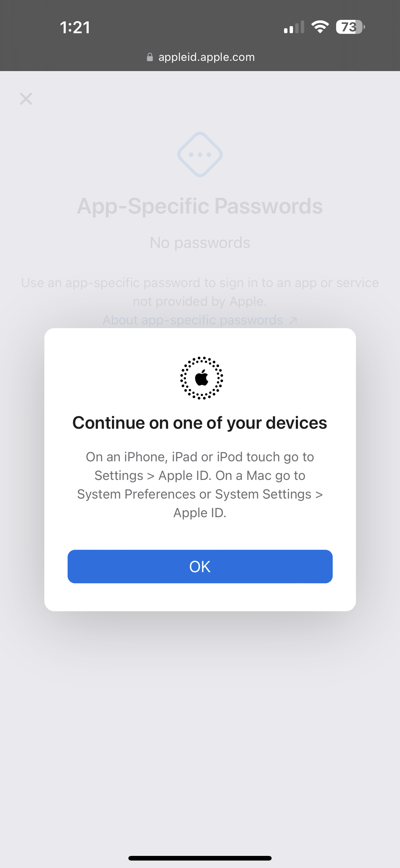Tap the OK button in the dialog
This screenshot has height=868, width=400.
coord(200,567)
